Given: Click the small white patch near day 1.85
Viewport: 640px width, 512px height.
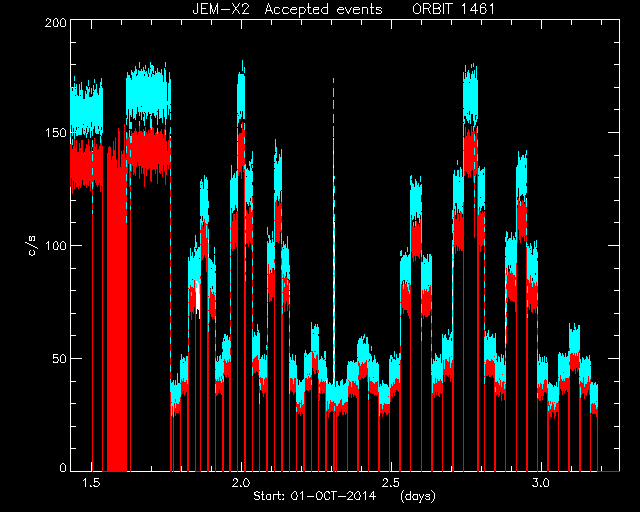Looking at the screenshot, I should 198,296.
